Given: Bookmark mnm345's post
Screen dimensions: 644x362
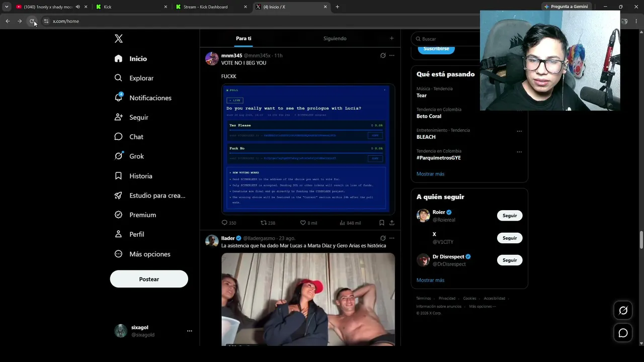Looking at the screenshot, I should pos(382,223).
